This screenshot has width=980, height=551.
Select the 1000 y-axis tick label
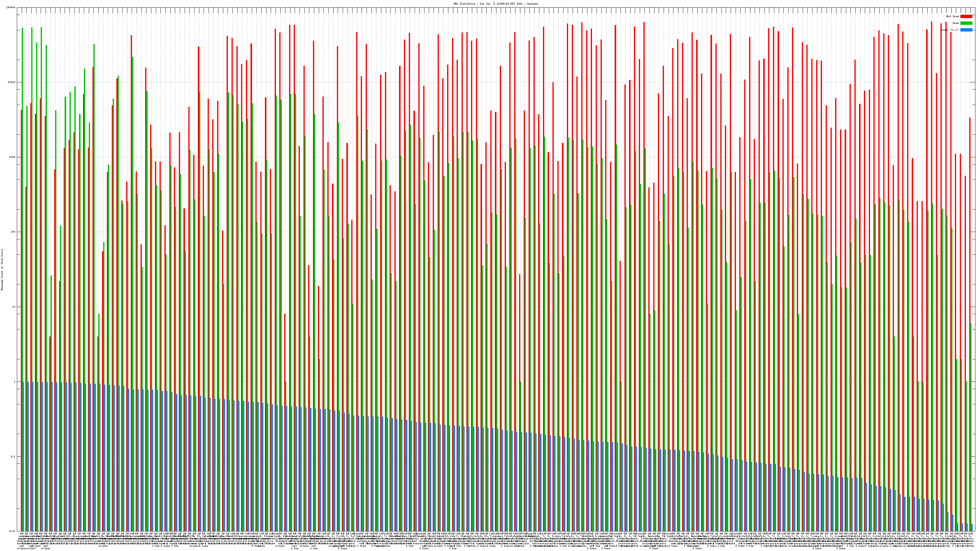point(13,157)
